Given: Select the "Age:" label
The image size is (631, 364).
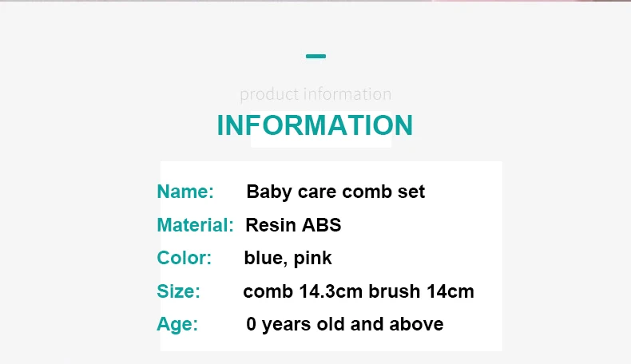Looking at the screenshot, I should (x=177, y=324).
